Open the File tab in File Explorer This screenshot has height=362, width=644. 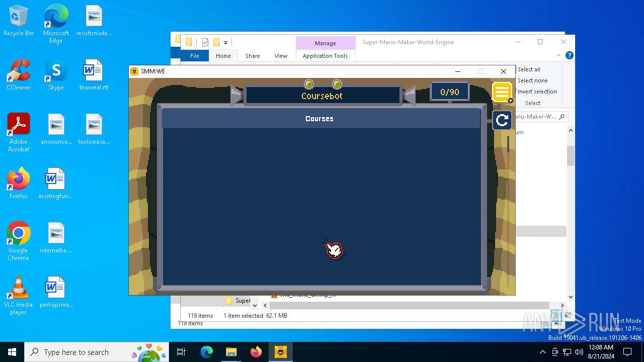click(x=194, y=56)
